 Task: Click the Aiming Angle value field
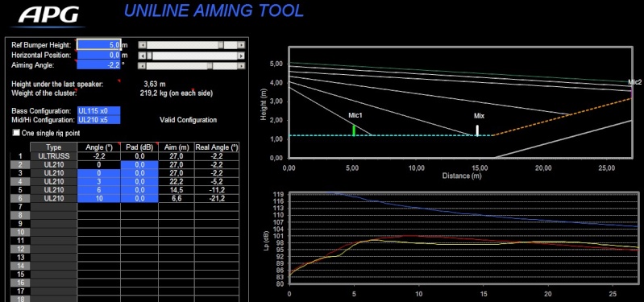98,65
